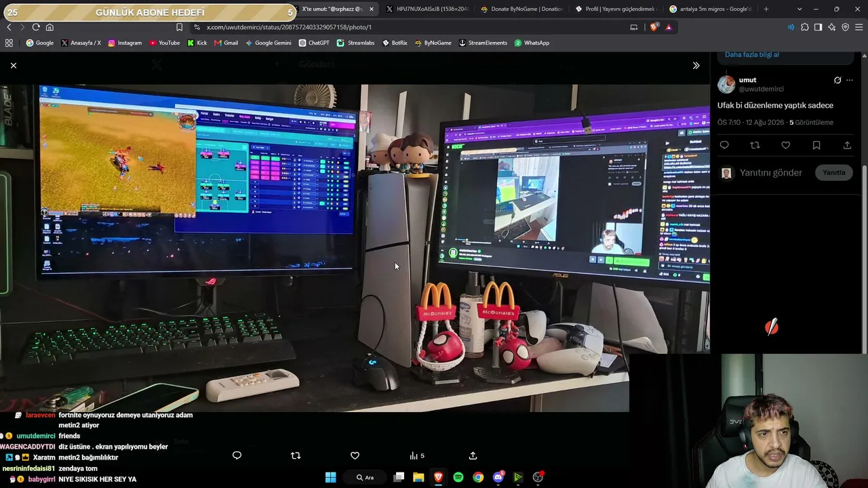Open Google bookmark
868x488 pixels.
click(40, 43)
